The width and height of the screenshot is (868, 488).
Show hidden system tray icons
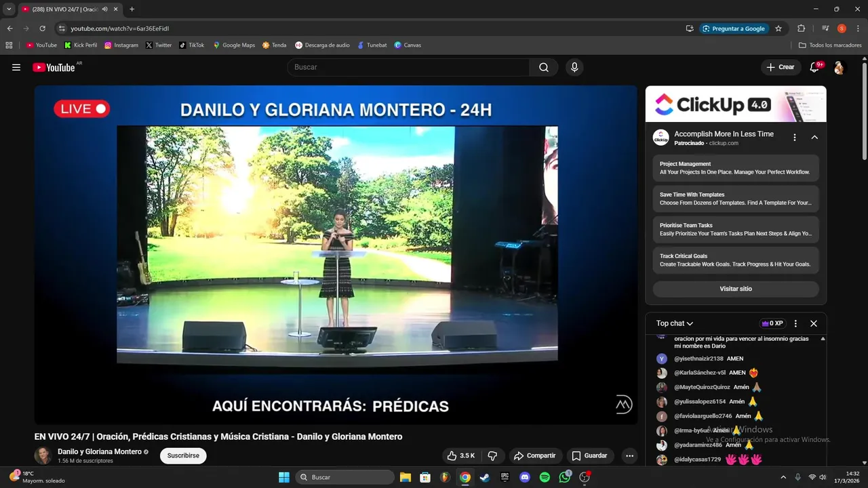[783, 477]
